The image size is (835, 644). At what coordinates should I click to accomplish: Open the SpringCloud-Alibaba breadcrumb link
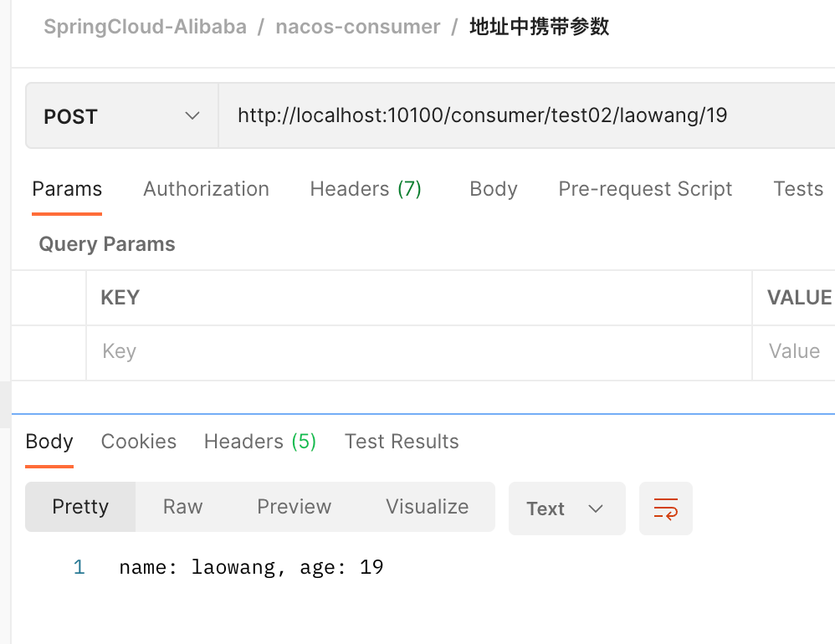coord(146,27)
